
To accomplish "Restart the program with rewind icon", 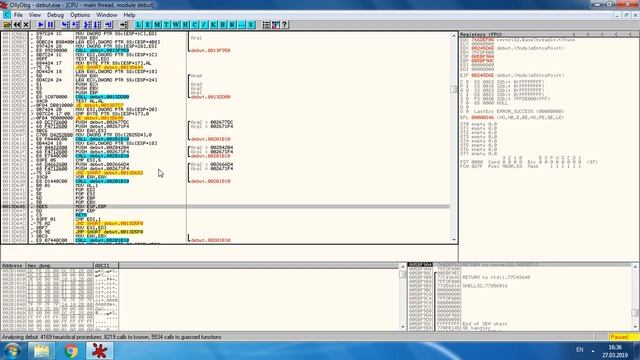I will point(17,25).
